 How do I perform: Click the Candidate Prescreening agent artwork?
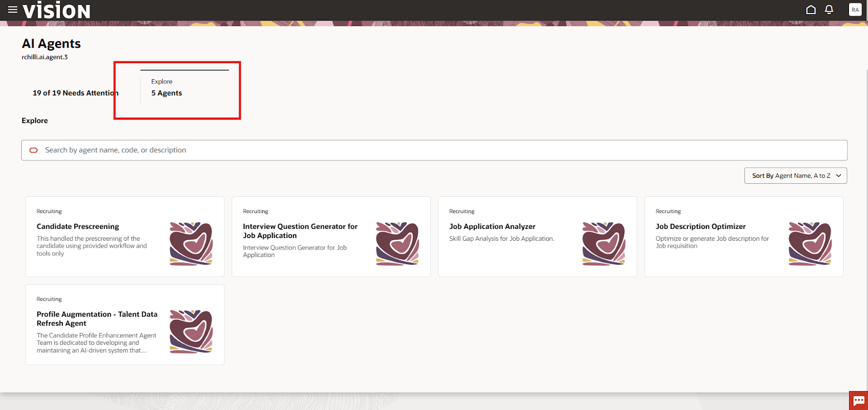(191, 244)
